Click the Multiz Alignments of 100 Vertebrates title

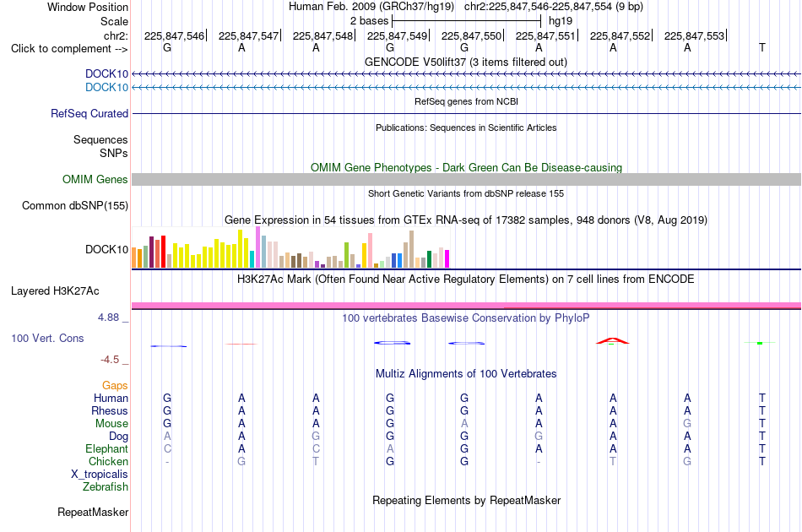pos(465,374)
